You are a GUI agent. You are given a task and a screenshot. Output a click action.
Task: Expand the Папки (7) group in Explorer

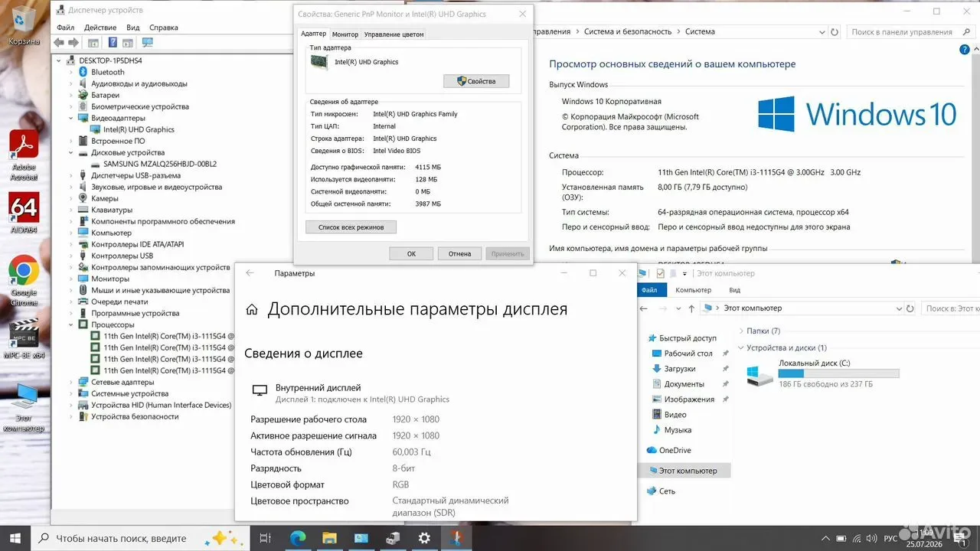point(741,331)
